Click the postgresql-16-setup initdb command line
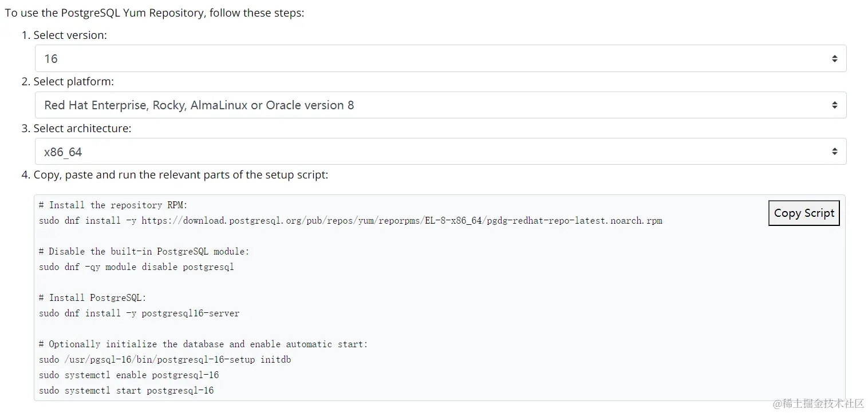Screen dimensions: 868x413 165,359
